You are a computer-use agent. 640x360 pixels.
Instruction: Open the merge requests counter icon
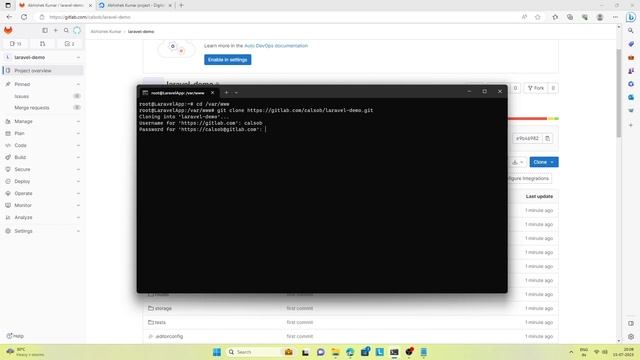pyautogui.click(x=42, y=44)
